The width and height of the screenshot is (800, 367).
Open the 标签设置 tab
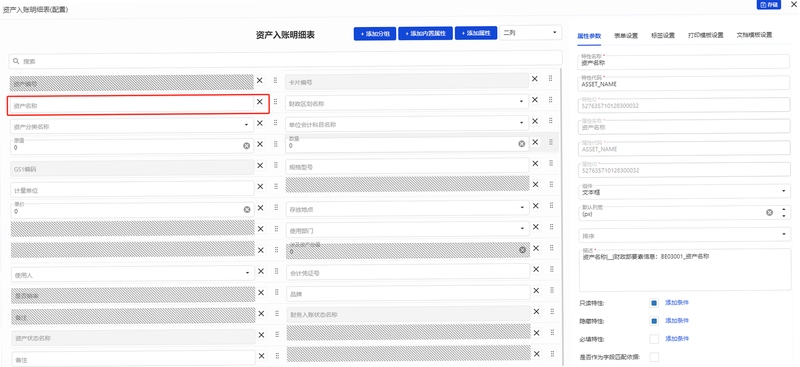point(663,36)
